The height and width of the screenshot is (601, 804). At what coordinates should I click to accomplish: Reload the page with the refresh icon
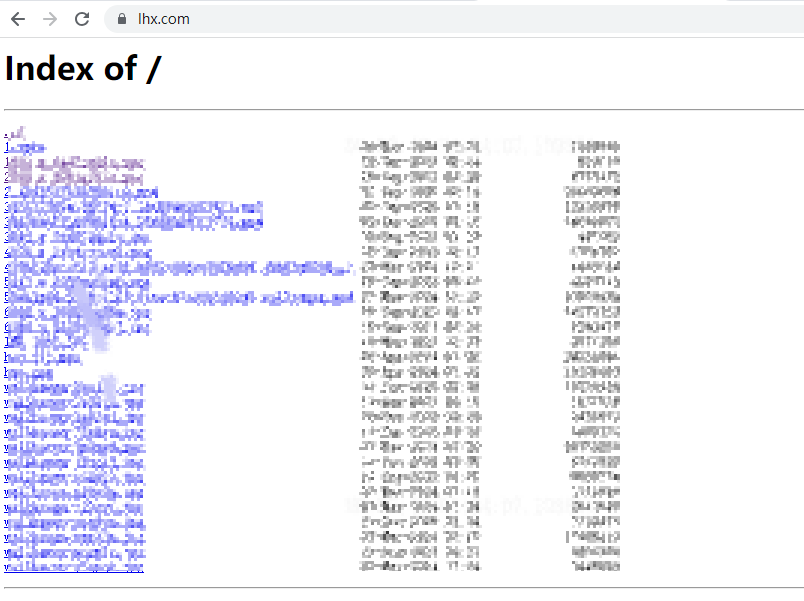[x=82, y=19]
